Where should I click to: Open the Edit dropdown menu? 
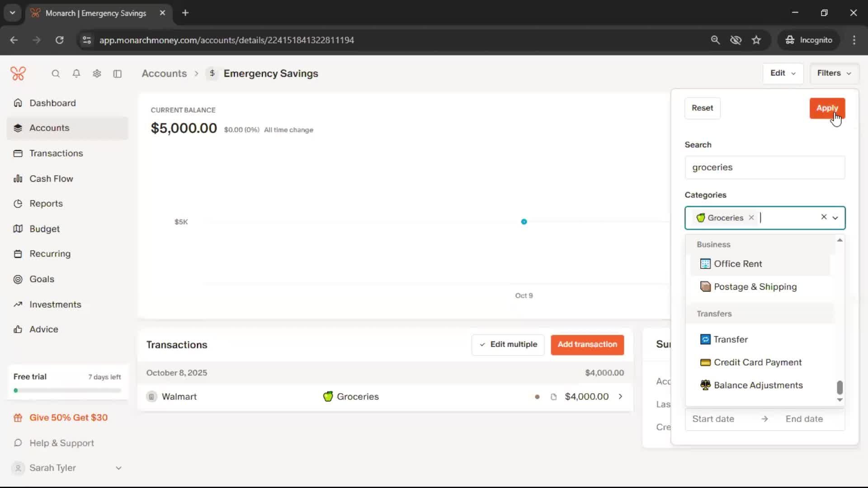[783, 73]
